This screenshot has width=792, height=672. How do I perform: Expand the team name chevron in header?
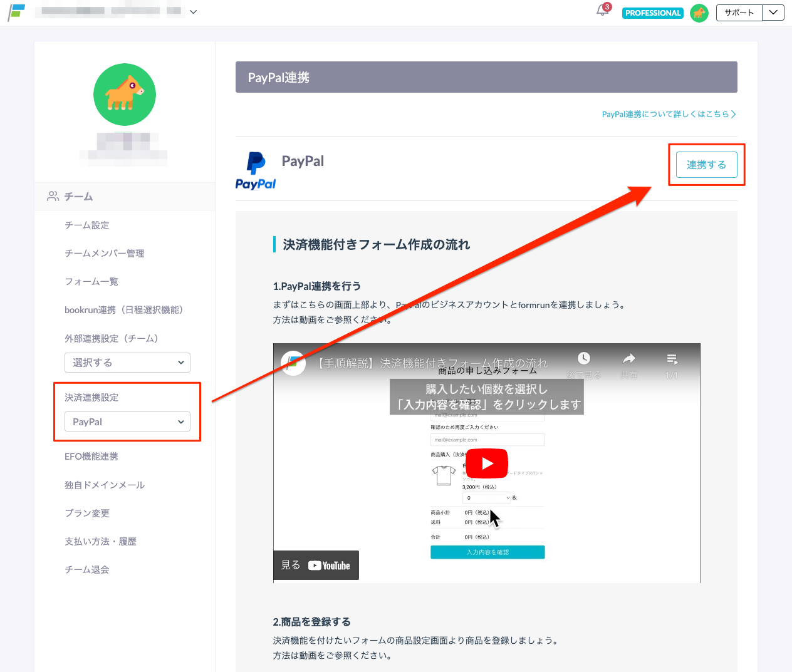194,11
